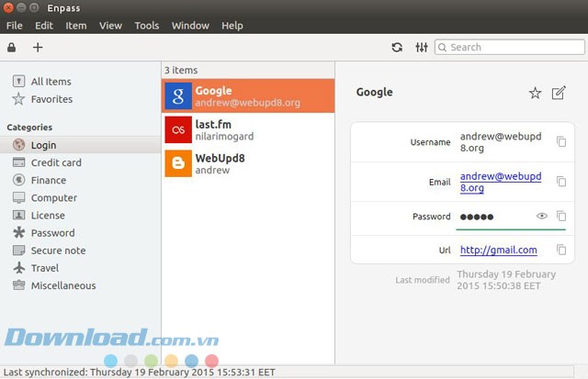Click the Google item's blue g icon

click(x=178, y=95)
